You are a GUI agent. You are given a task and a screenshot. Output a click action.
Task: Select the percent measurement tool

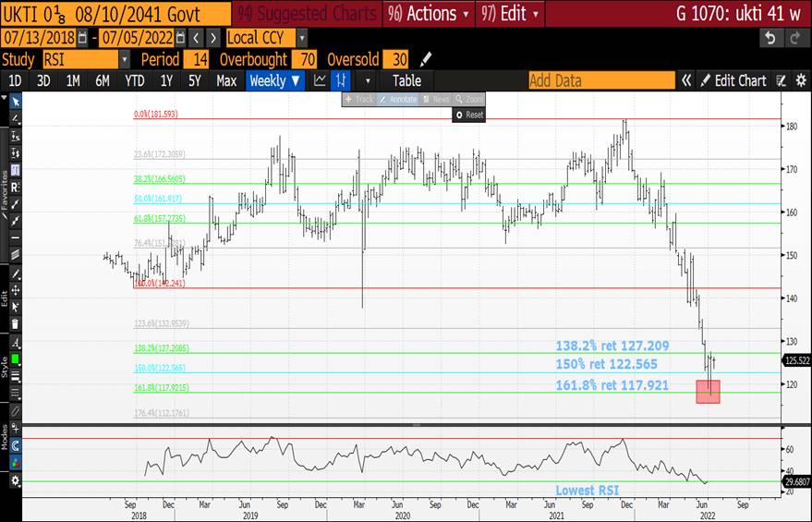[15, 136]
